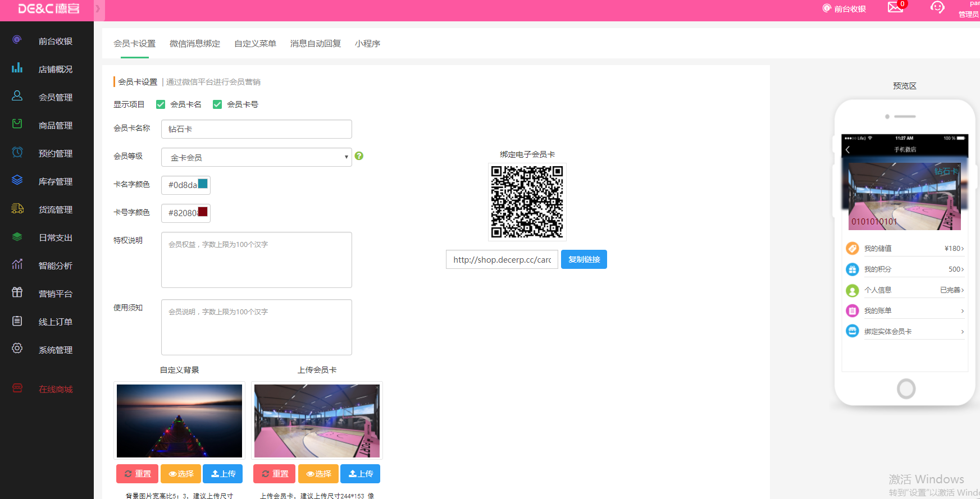Click 绑定实体会员卡 icon in preview
Screen dimensions: 980x499
pyautogui.click(x=852, y=331)
